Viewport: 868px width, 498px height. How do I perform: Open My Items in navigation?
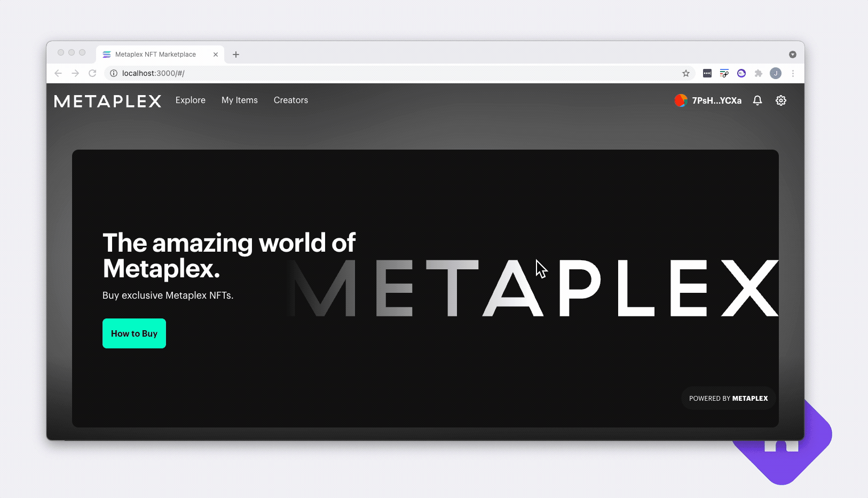point(240,100)
